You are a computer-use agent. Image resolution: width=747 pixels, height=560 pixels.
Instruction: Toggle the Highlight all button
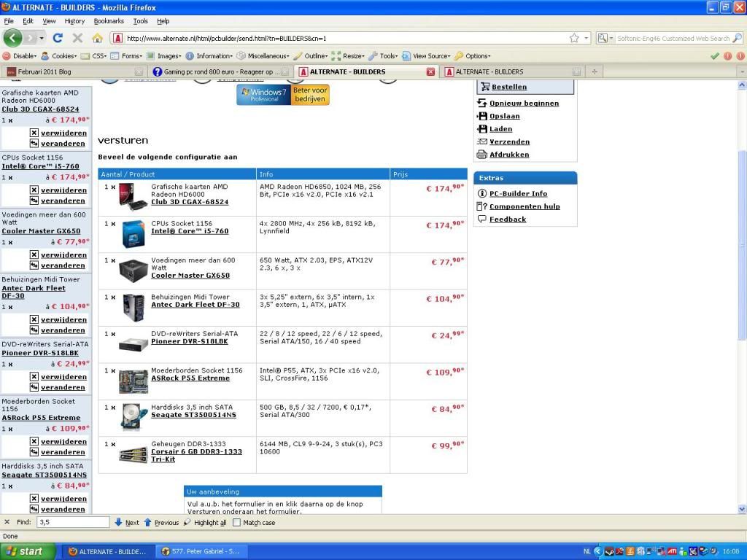pyautogui.click(x=205, y=522)
